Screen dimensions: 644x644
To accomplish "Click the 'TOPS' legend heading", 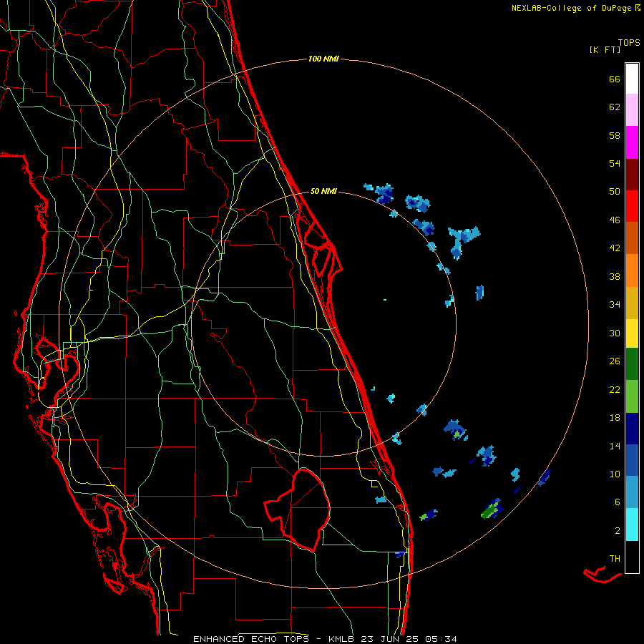I will tap(629, 42).
